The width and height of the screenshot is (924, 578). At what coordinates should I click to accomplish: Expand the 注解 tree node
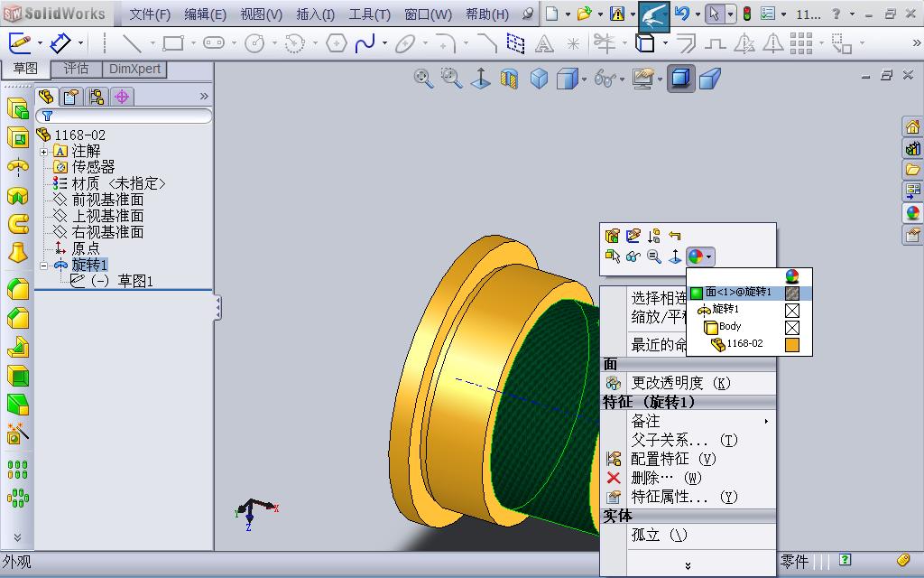[43, 152]
